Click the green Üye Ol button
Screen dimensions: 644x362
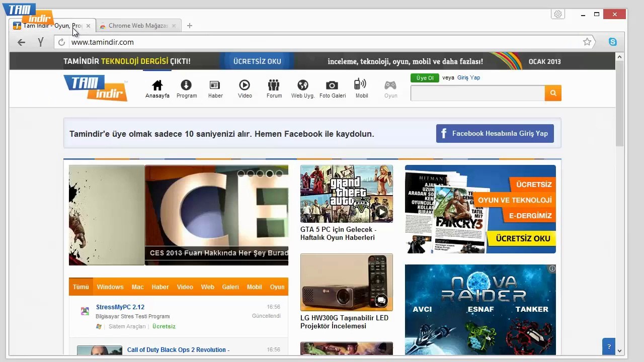[425, 78]
